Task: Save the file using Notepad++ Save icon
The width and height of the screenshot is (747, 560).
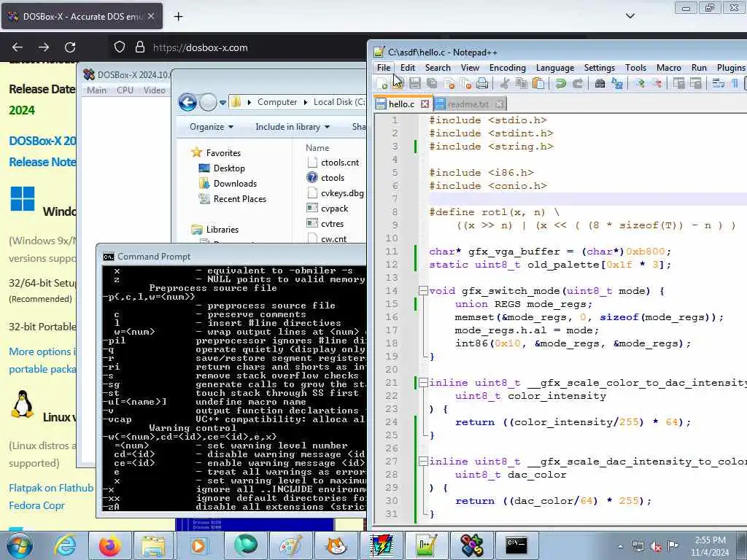Action: pos(415,84)
